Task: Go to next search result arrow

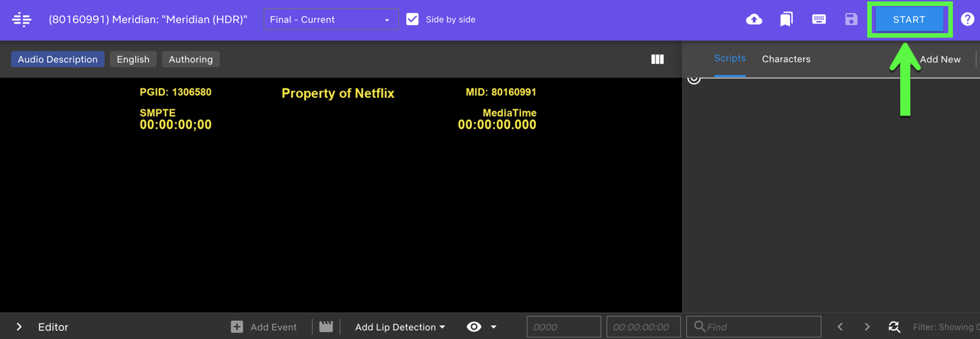Action: pyautogui.click(x=867, y=327)
